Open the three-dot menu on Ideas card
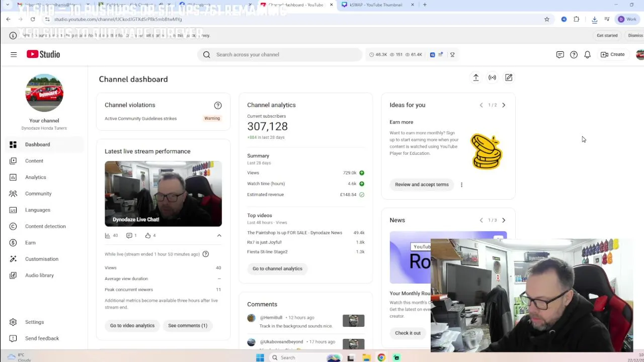Image resolution: width=644 pixels, height=362 pixels. [x=461, y=185]
